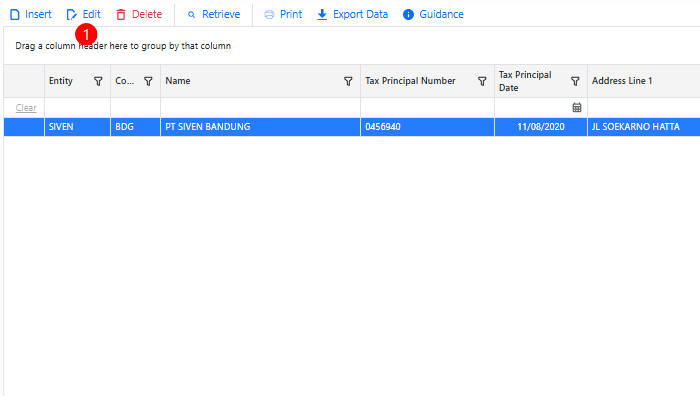Select the 11/08/2020 date cell
This screenshot has height=396, width=700.
point(541,127)
